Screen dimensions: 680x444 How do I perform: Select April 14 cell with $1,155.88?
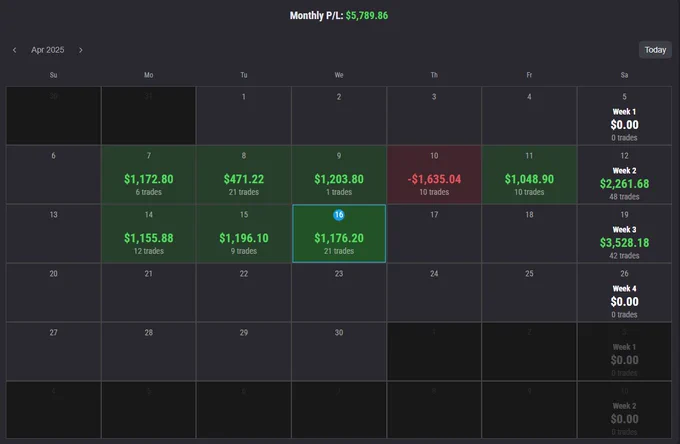148,233
